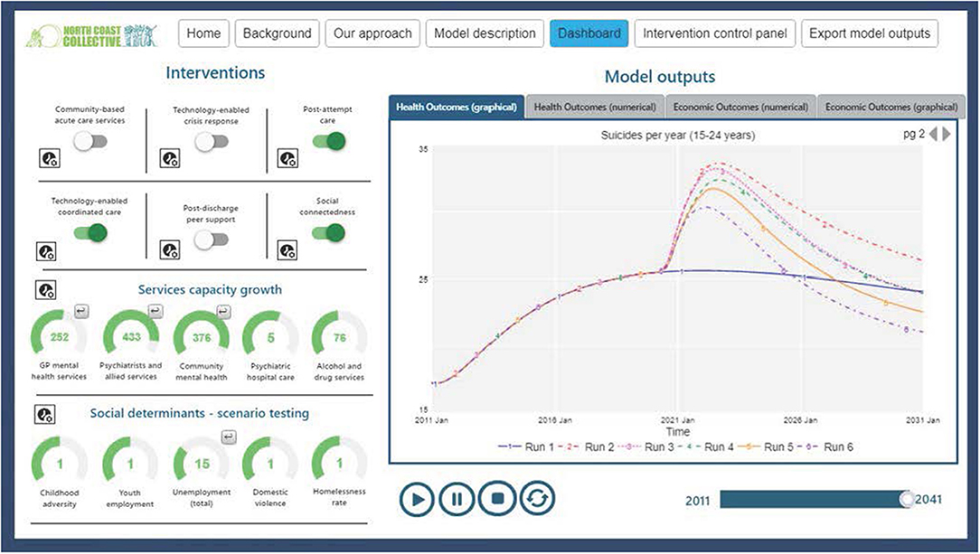Open Social determinants scenario testing settings icon
Screen dimensions: 980x554
44,414
